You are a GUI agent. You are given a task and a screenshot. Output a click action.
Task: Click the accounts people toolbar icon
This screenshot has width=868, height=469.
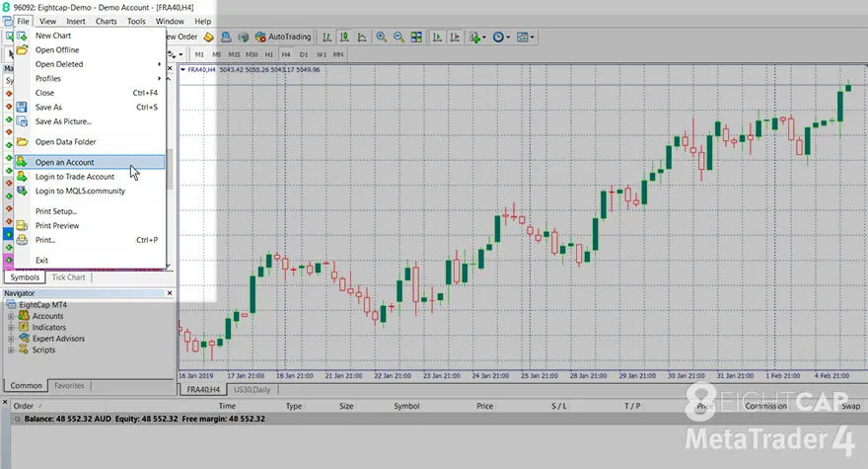click(226, 38)
